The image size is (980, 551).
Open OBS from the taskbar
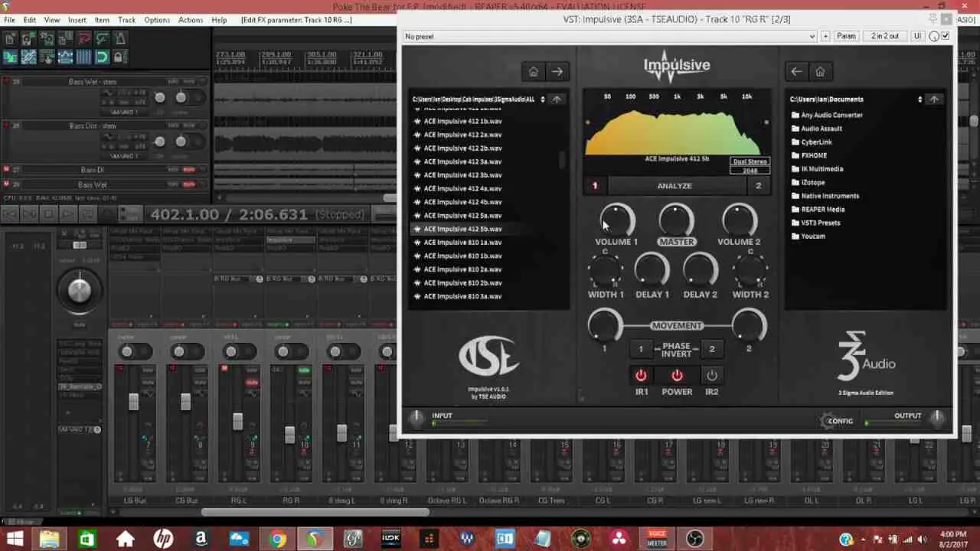pyautogui.click(x=694, y=540)
